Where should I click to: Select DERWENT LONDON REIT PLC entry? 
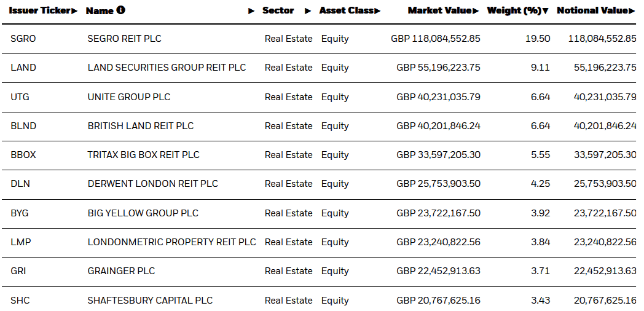click(x=152, y=184)
